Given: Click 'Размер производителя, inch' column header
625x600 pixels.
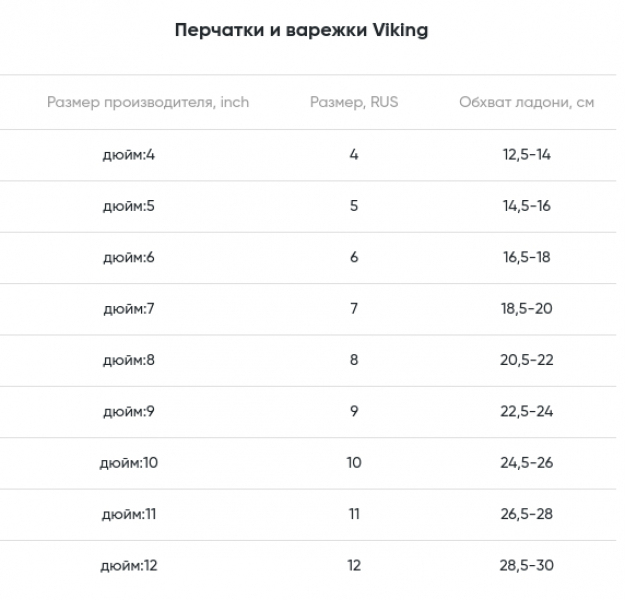Looking at the screenshot, I should click(x=148, y=102).
